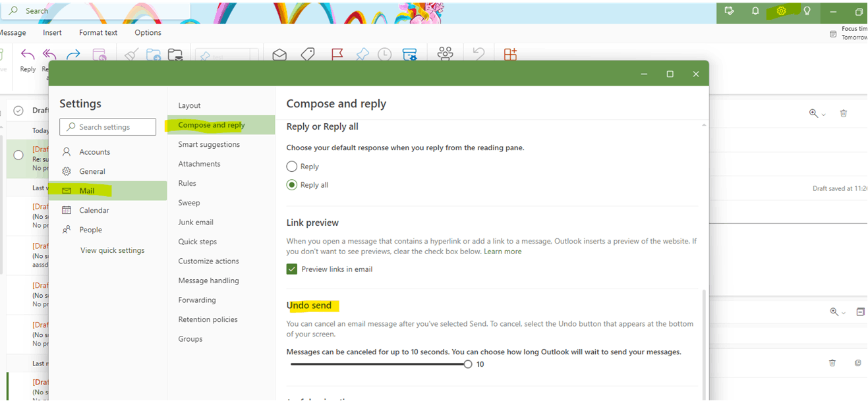The image size is (868, 401).
Task: Select Compose and reply settings
Action: (221, 125)
